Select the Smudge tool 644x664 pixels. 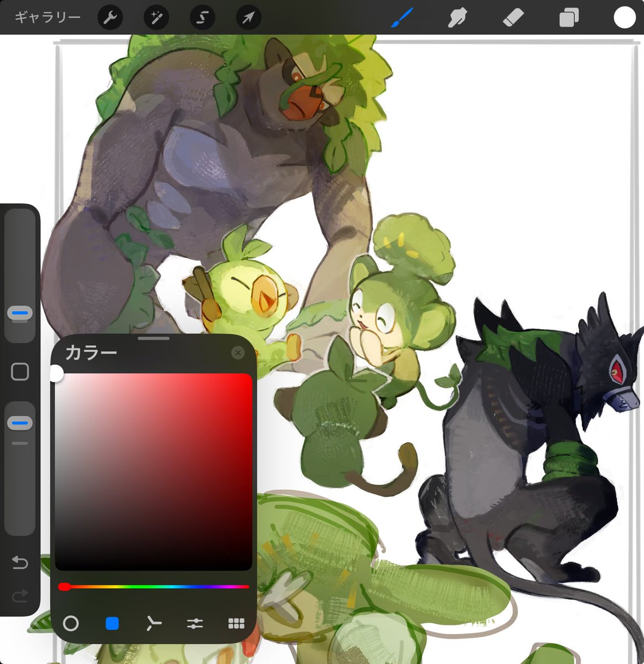pos(458,18)
